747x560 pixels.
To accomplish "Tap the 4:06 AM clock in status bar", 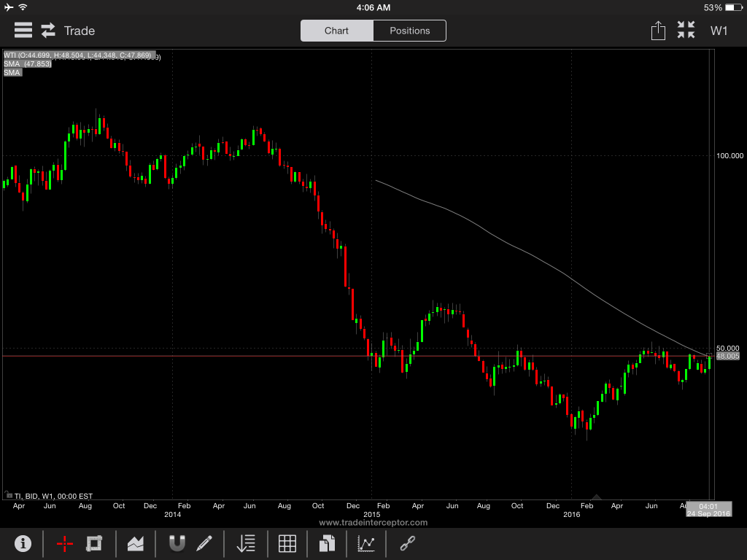I will point(373,7).
